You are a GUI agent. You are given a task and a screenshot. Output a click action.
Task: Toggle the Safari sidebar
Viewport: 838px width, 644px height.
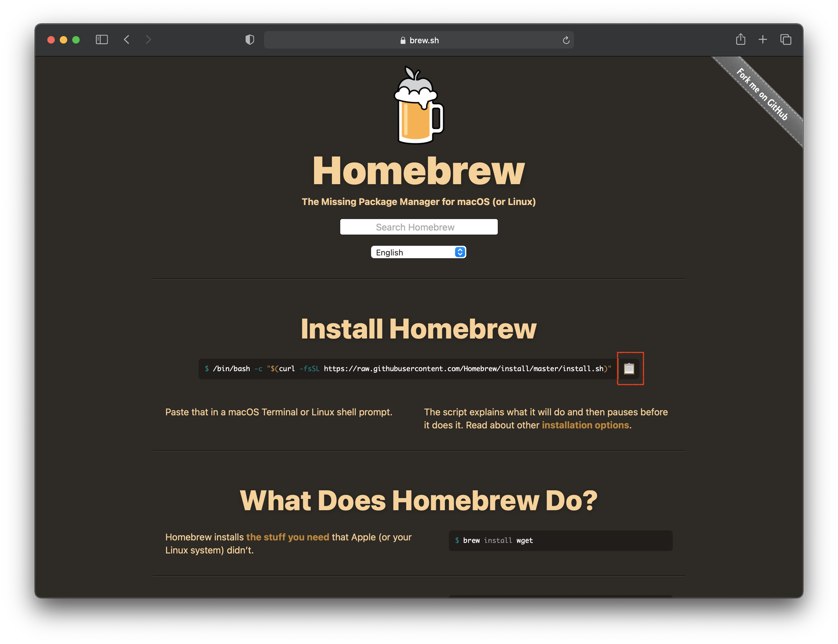tap(101, 40)
